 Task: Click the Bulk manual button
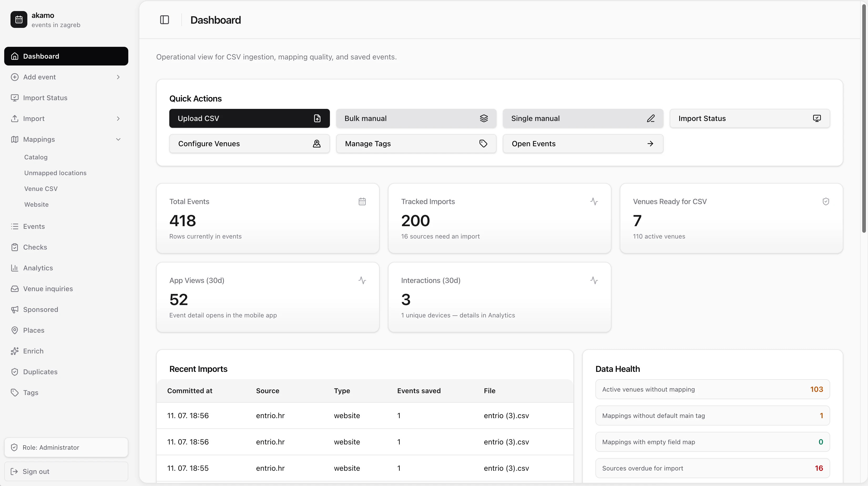[x=416, y=118]
